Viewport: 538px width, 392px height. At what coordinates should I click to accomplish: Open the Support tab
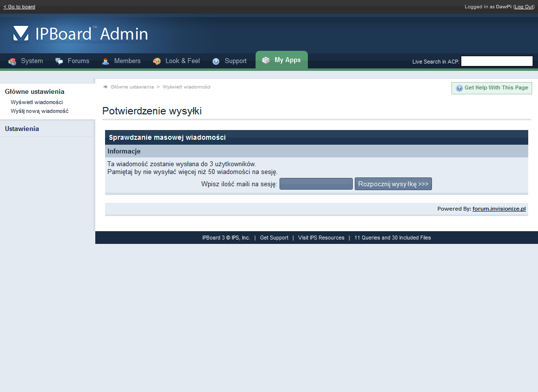pos(230,61)
